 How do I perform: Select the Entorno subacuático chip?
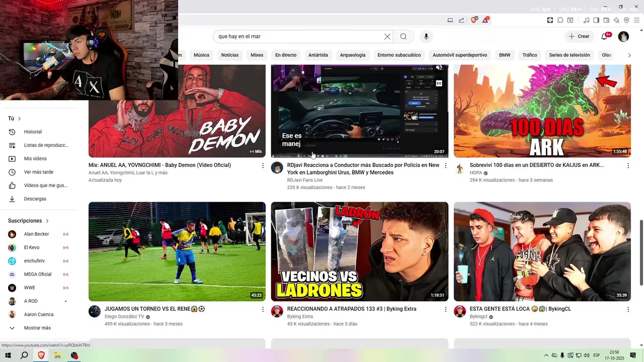[399, 55]
